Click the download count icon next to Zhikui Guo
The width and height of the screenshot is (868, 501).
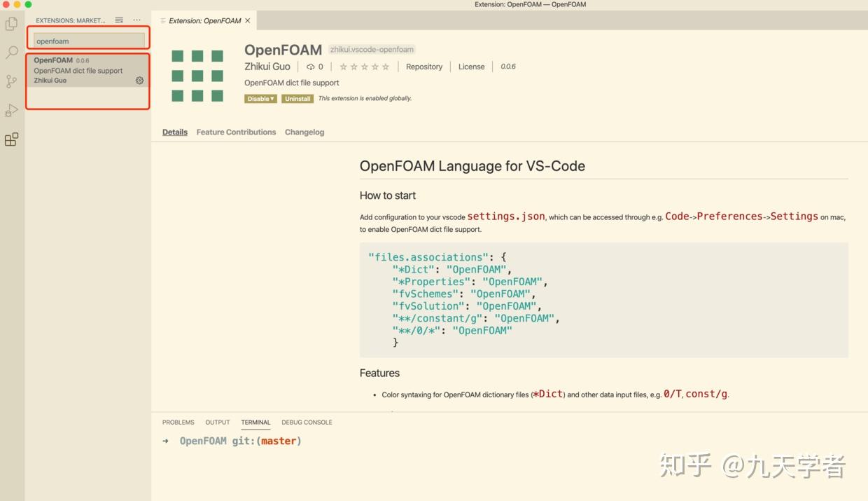pyautogui.click(x=310, y=67)
